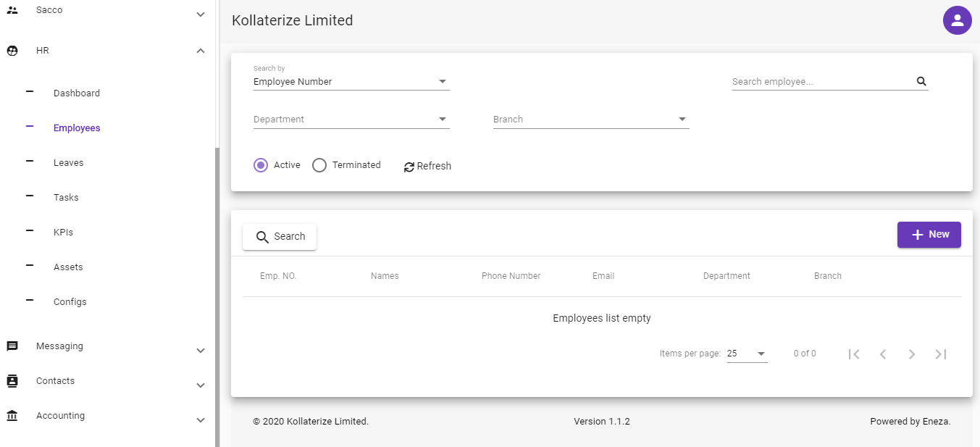
Task: Click the Names column header
Action: (x=385, y=276)
